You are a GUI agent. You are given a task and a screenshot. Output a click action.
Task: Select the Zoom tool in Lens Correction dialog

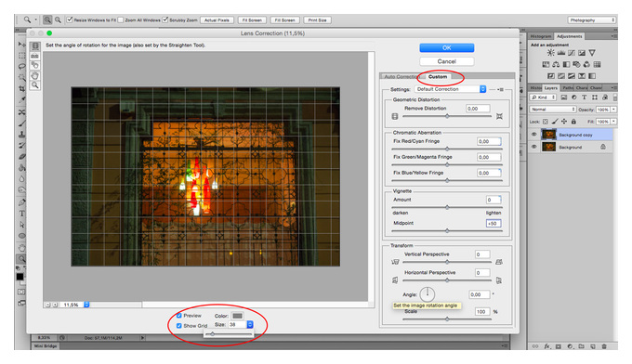(35, 85)
